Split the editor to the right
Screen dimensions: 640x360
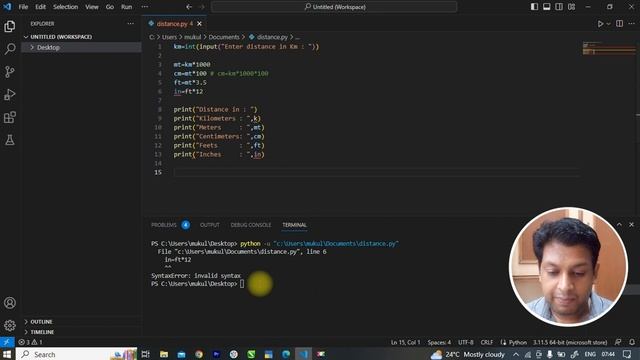(x=619, y=24)
